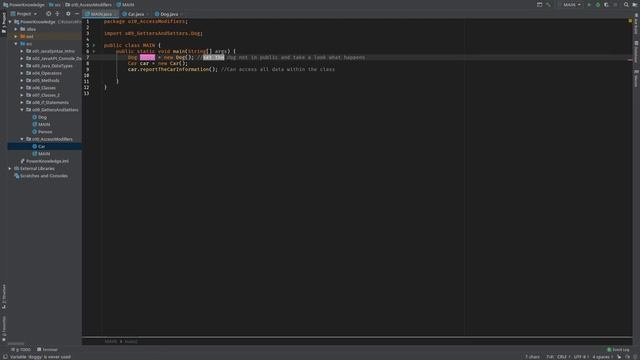Start Debug with the green bug icon

(x=598, y=5)
